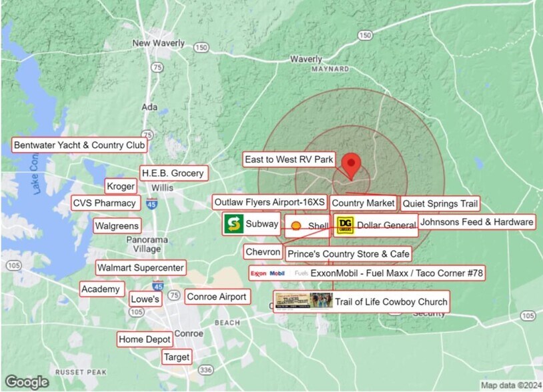Click the Bentwater Yacht & Country Club label
This screenshot has height=392, width=543.
tap(79, 145)
